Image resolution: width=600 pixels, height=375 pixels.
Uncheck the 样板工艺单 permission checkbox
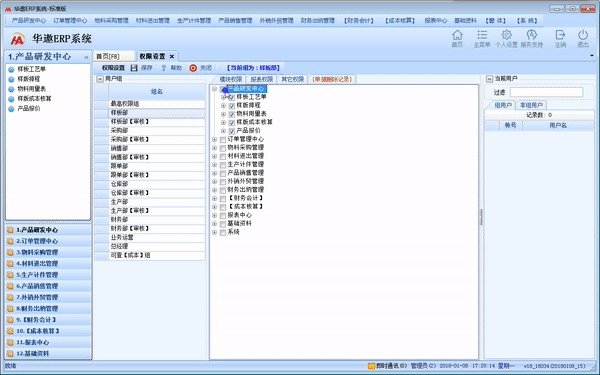pos(232,98)
